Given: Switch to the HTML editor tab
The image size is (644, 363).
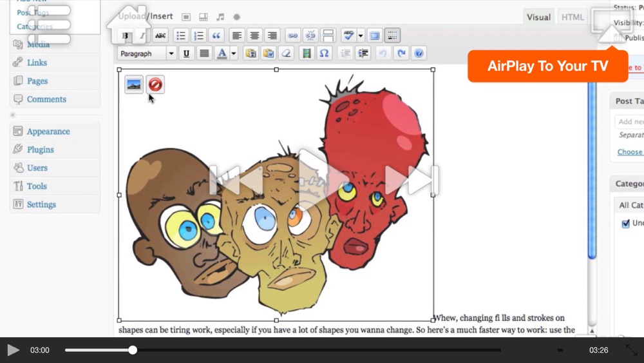Looking at the screenshot, I should pos(573,17).
